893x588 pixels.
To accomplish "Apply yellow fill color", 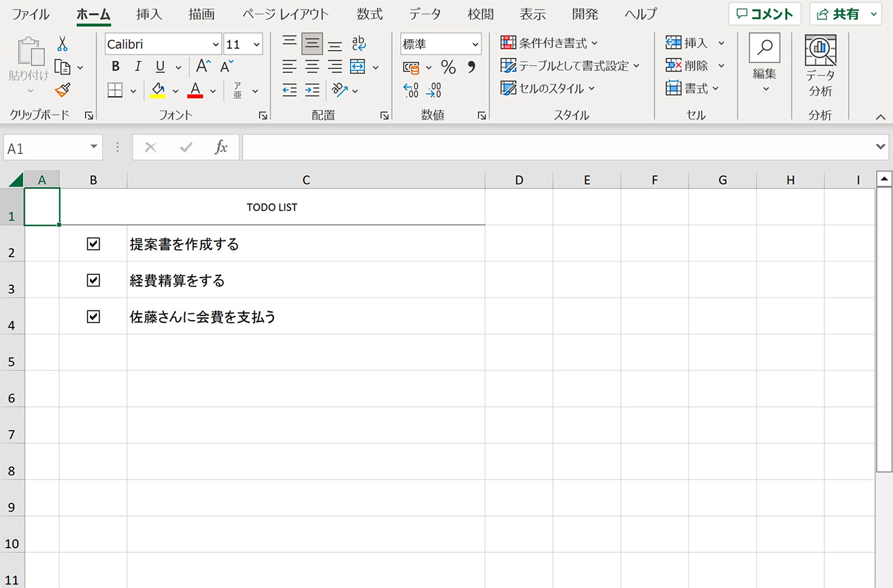I will click(x=158, y=90).
